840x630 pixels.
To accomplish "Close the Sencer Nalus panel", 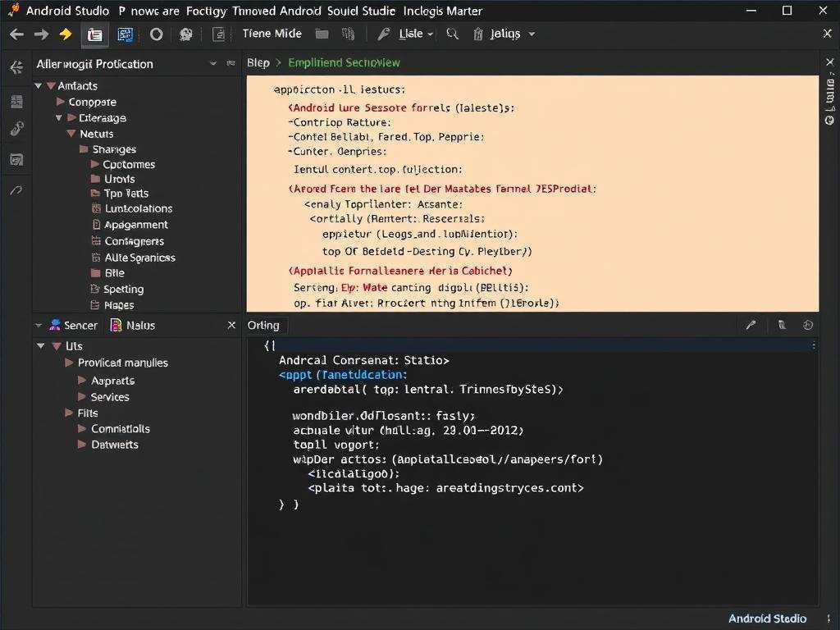I will [x=231, y=326].
